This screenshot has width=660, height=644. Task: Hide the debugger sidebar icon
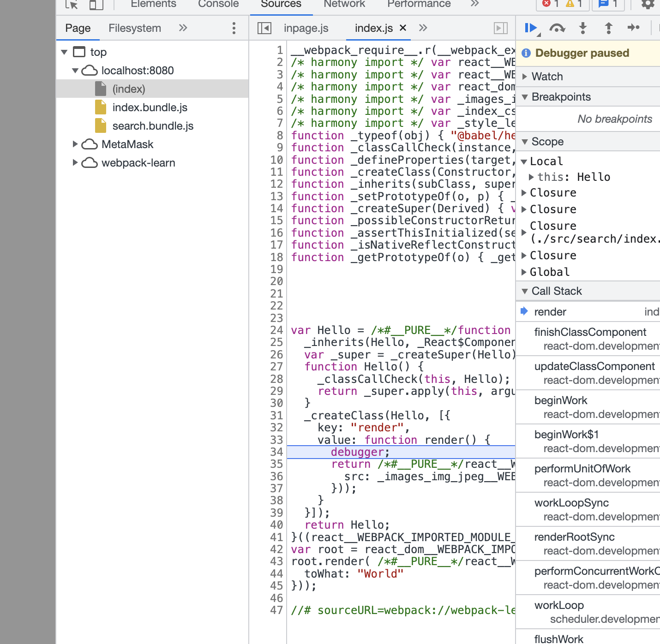(501, 28)
